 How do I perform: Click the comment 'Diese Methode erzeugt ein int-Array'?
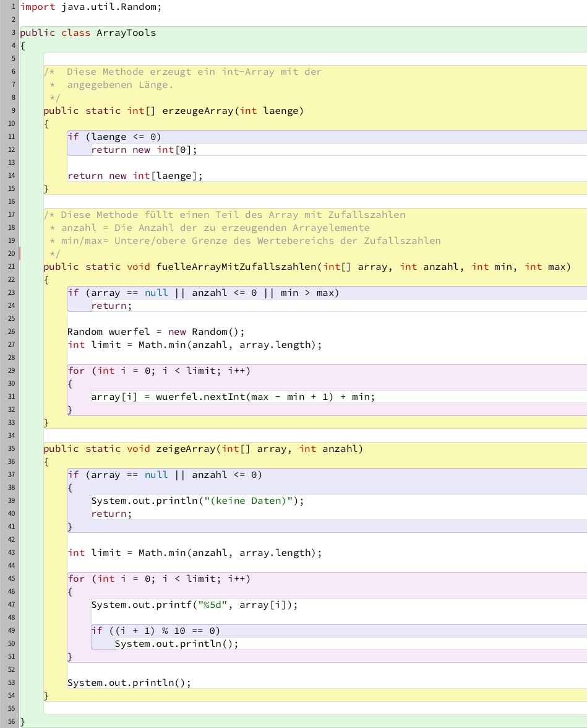pos(194,72)
